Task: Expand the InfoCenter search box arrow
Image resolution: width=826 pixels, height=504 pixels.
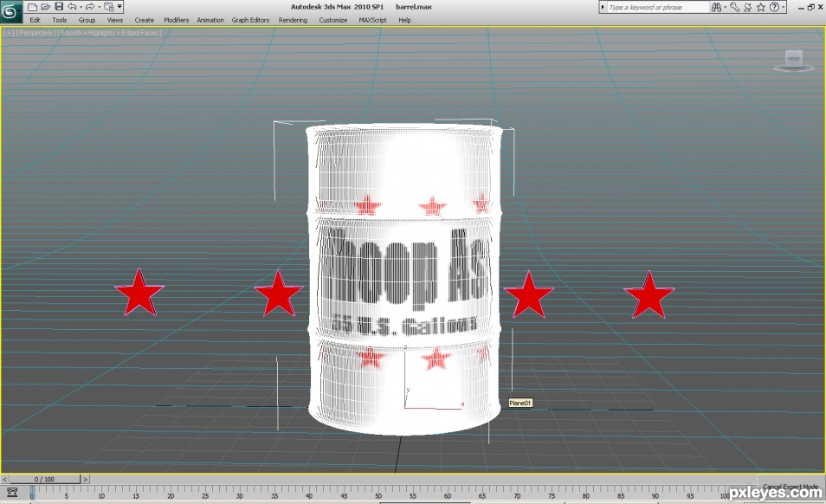Action: coord(603,8)
